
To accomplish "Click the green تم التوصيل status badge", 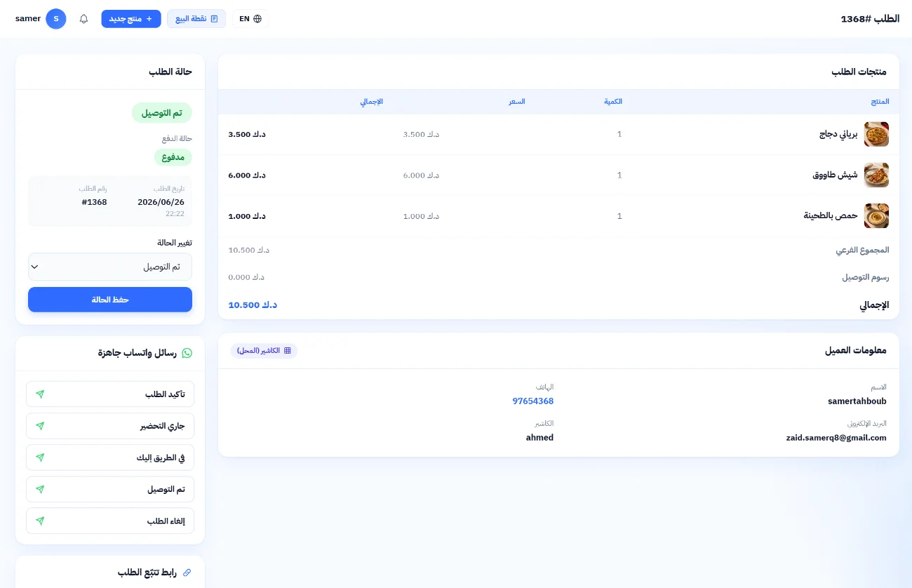I will point(162,113).
